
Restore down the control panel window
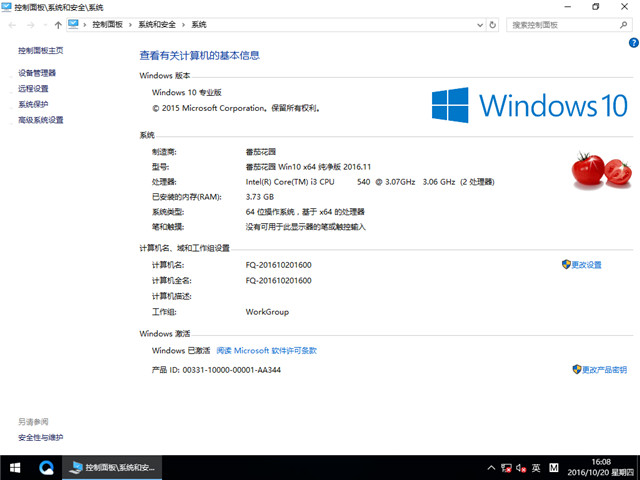[x=596, y=7]
